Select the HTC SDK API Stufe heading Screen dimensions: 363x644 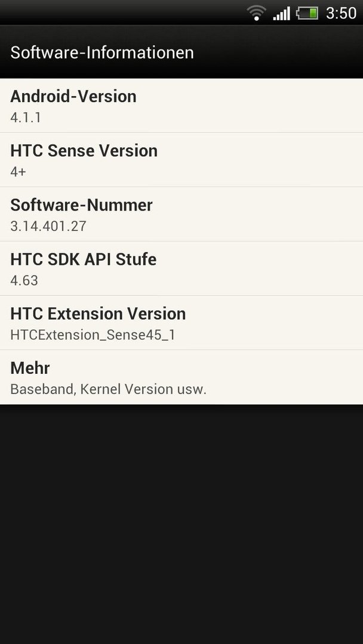84,259
